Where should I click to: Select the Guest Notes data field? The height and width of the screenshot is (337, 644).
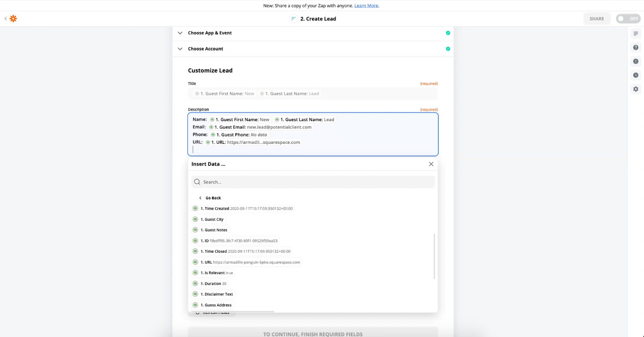coord(216,230)
